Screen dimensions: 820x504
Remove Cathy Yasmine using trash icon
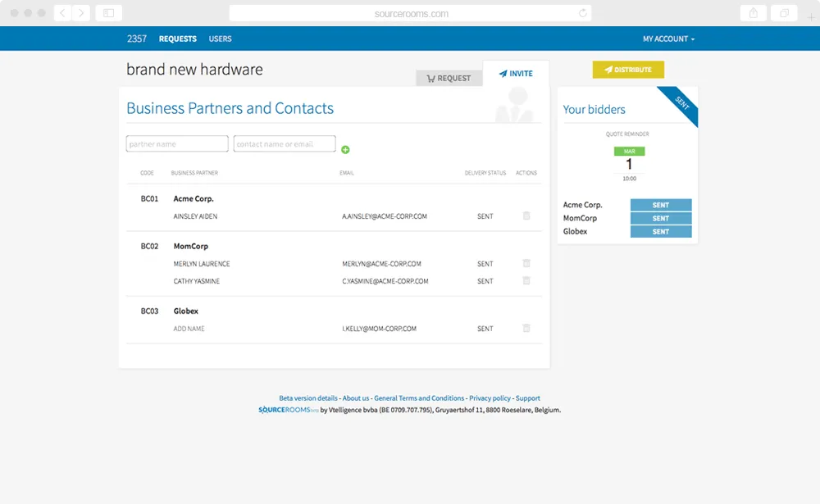coord(526,280)
